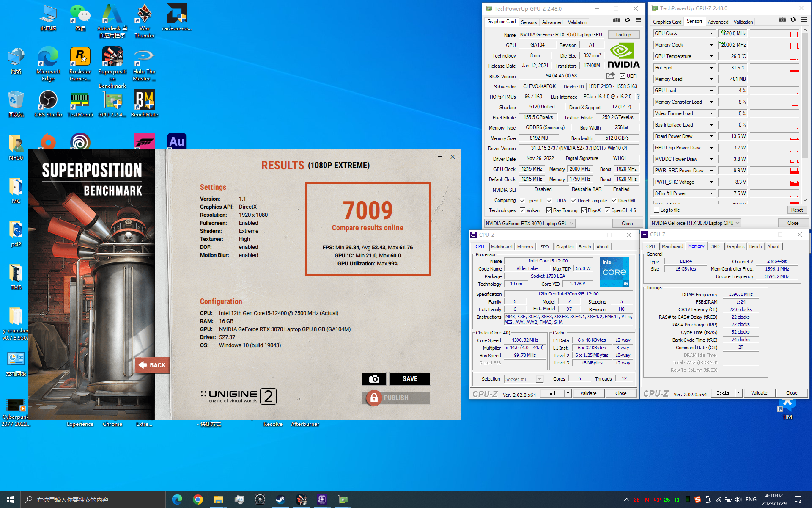
Task: Click Bus Interface question mark icon
Action: tap(638, 97)
